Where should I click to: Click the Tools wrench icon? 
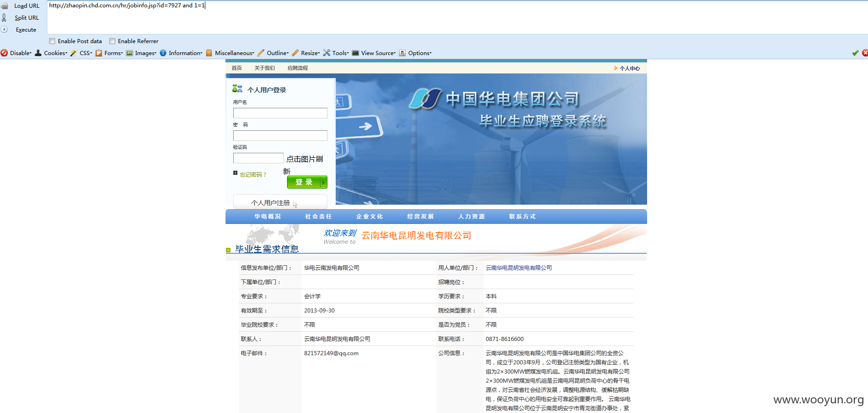(327, 53)
